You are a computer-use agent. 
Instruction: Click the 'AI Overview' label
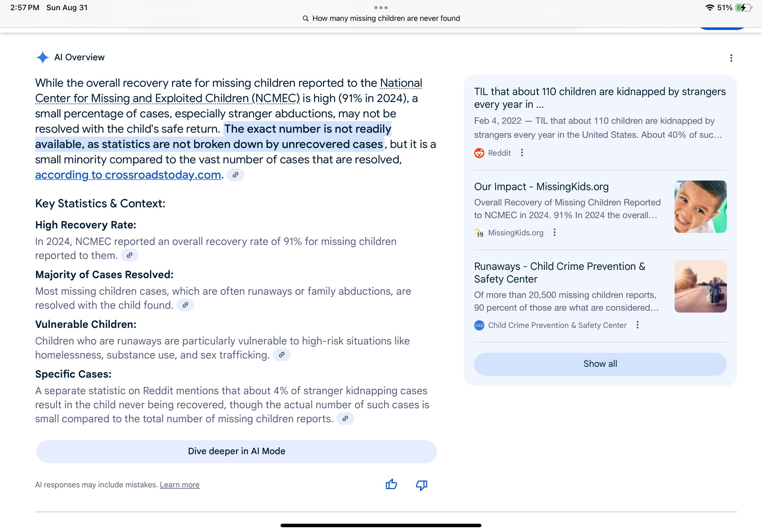point(79,57)
